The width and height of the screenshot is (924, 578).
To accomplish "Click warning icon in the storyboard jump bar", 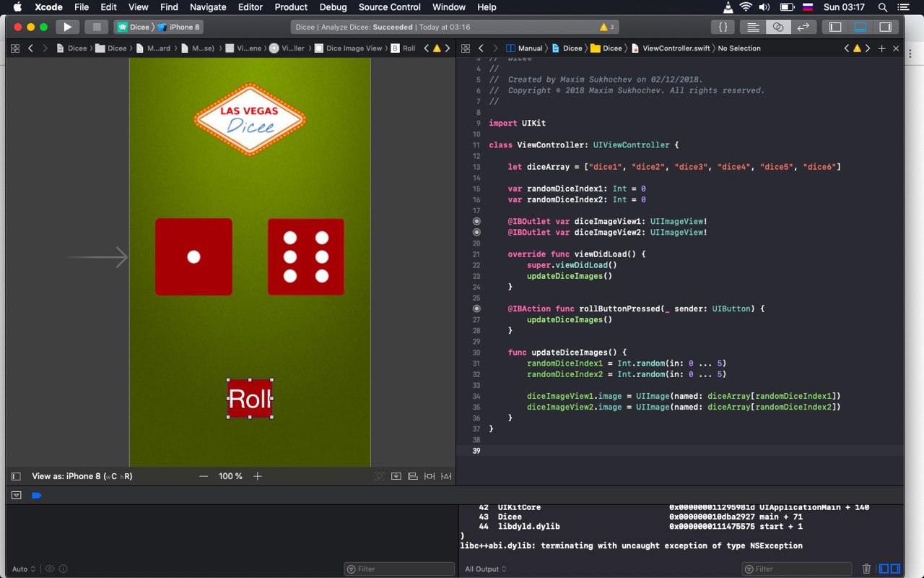I will click(x=437, y=48).
